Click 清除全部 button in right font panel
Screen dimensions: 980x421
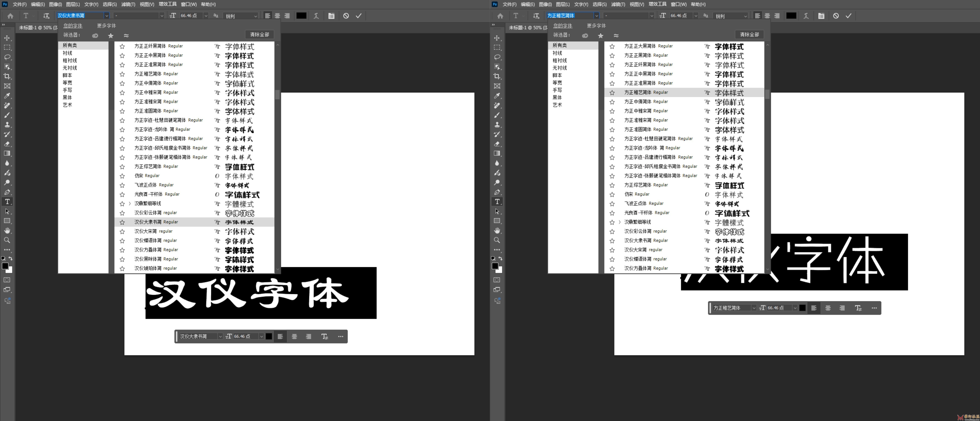[x=749, y=35]
